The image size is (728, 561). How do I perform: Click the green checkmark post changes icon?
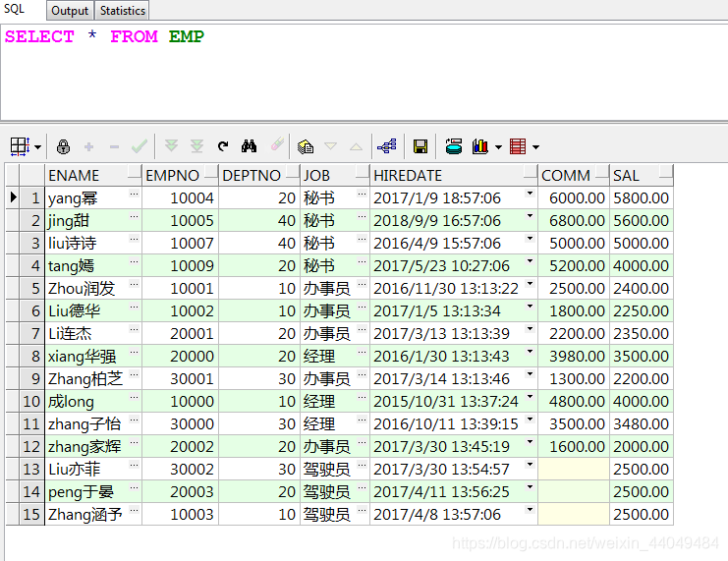click(140, 146)
